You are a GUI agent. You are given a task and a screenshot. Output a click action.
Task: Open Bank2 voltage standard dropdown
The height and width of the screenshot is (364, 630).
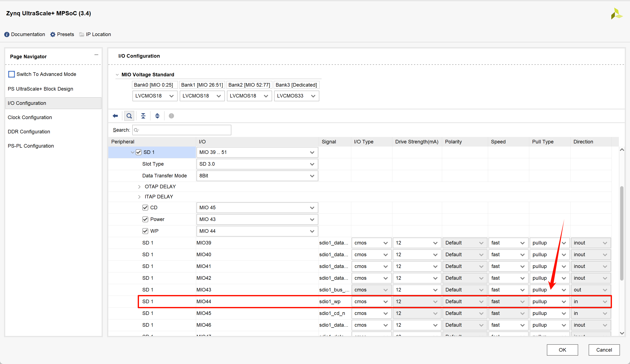[249, 96]
